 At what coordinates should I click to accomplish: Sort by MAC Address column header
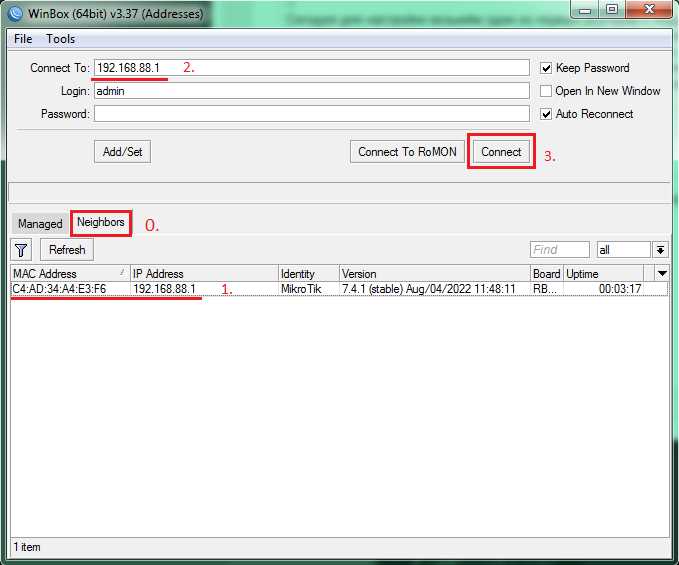click(x=70, y=274)
